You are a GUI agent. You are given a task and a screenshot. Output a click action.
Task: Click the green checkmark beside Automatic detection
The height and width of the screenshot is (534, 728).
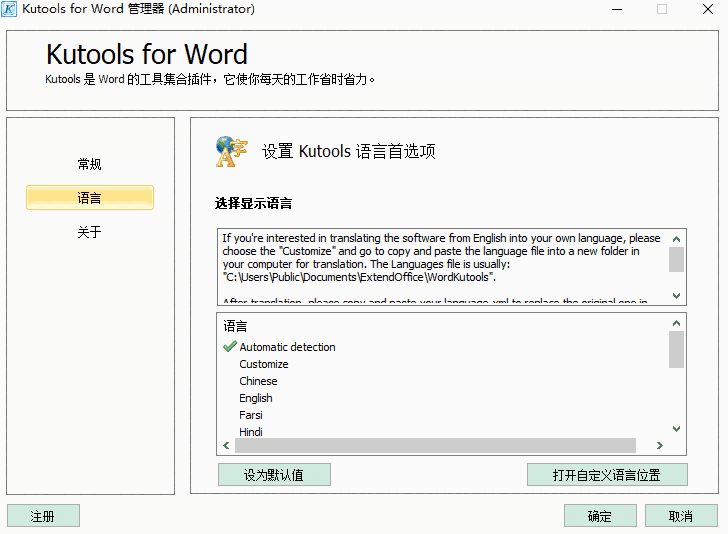point(229,347)
